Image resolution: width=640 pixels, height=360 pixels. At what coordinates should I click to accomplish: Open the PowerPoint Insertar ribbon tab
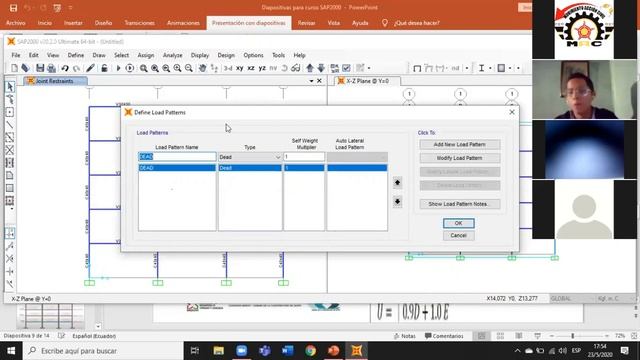pos(73,23)
